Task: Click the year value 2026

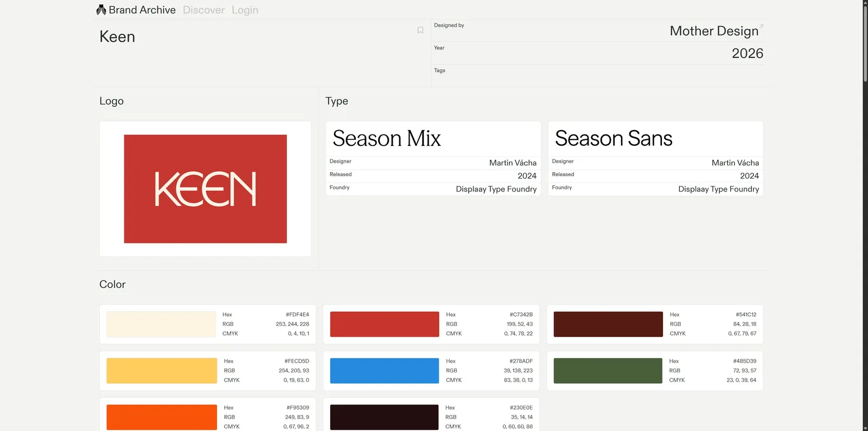Action: click(748, 53)
